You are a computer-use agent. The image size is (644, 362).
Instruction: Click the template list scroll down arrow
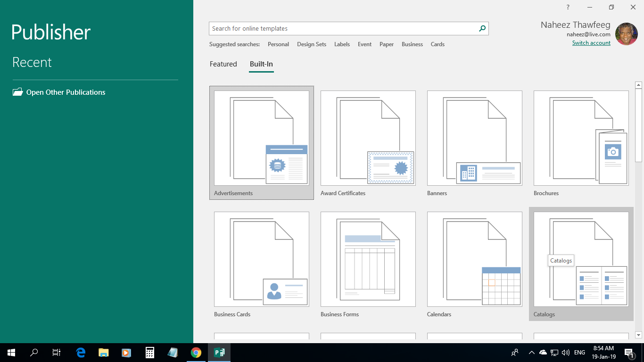(x=639, y=335)
